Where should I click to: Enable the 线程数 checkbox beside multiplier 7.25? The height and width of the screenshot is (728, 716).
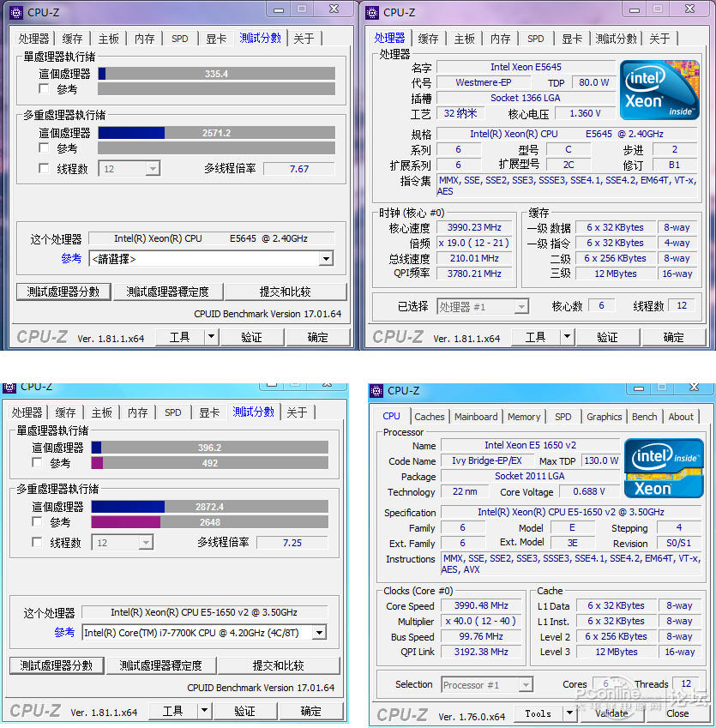coord(37,542)
